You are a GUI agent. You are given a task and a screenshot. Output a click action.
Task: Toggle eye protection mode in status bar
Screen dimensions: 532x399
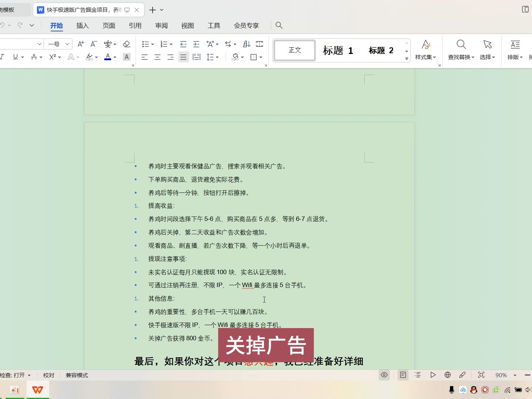384,375
